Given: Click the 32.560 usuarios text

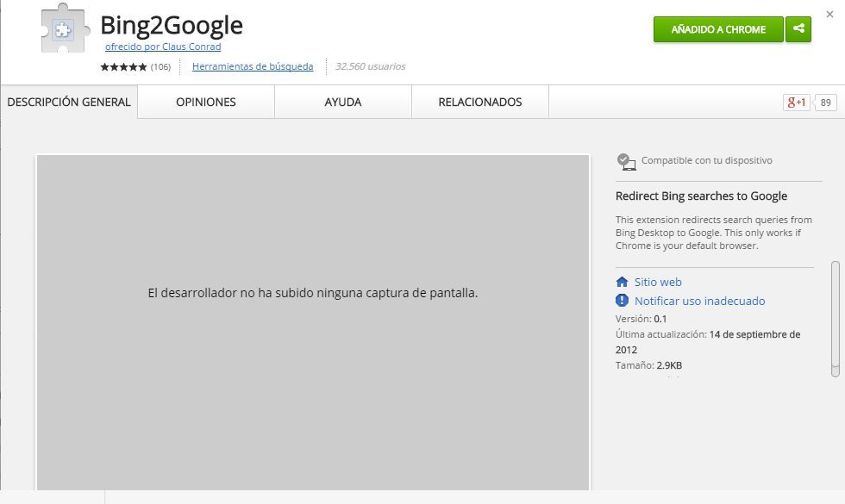Looking at the screenshot, I should [370, 66].
